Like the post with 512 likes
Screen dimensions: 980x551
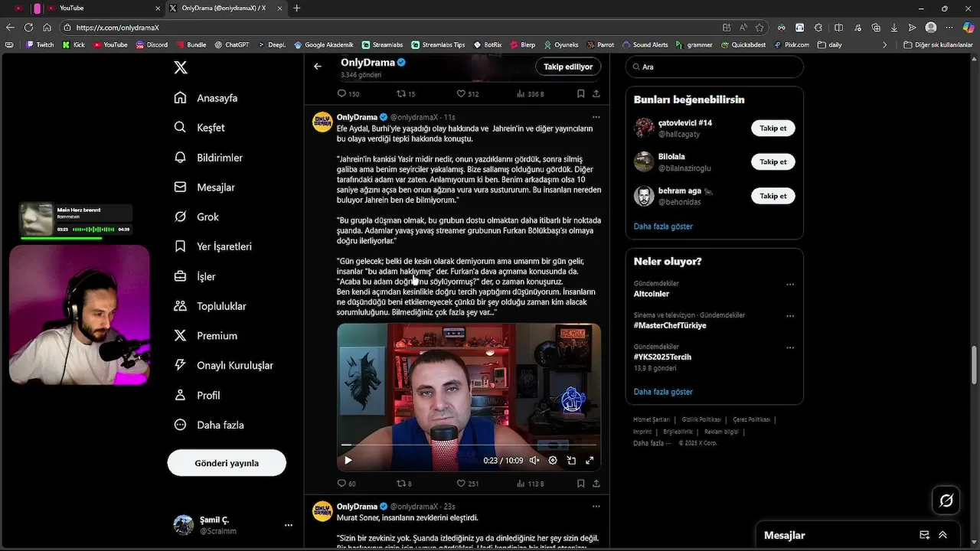tap(467, 94)
